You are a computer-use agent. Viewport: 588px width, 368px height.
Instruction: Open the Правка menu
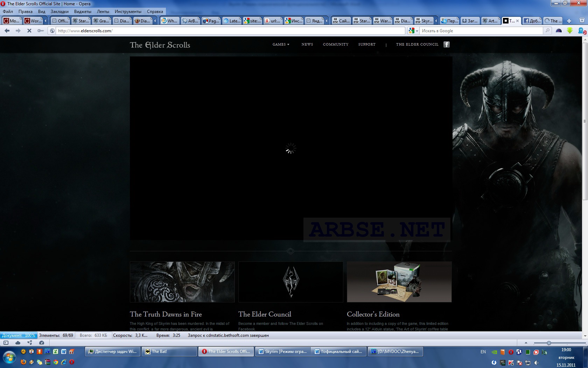26,12
